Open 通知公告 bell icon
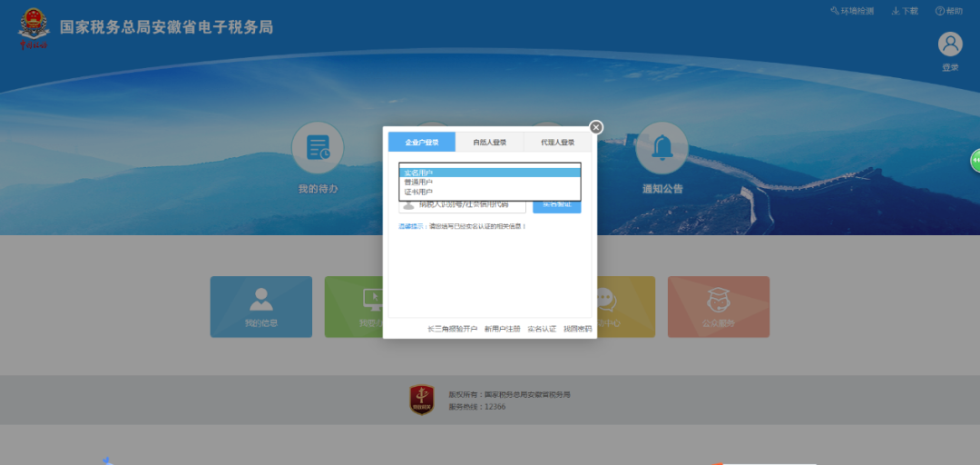Viewport: 980px width, 465px height. coord(661,148)
